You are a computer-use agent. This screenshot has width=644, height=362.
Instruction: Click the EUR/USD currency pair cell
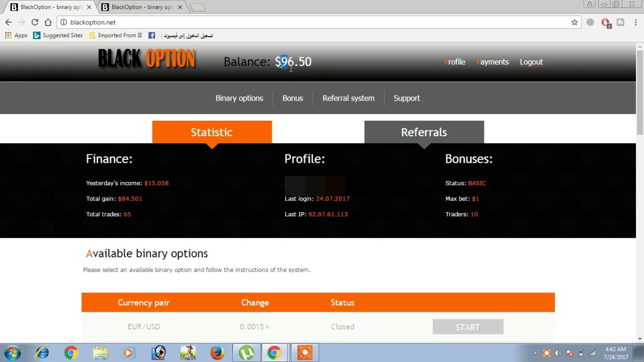tap(143, 327)
